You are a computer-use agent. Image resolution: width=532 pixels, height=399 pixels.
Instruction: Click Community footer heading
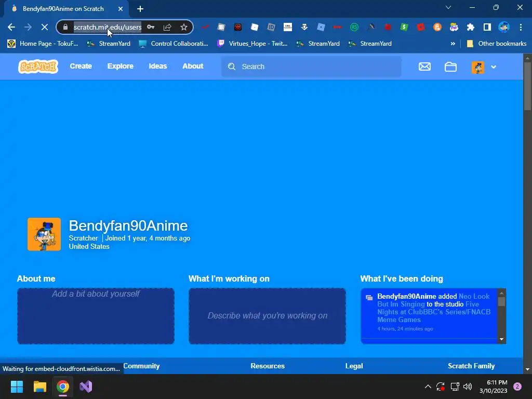click(x=141, y=366)
